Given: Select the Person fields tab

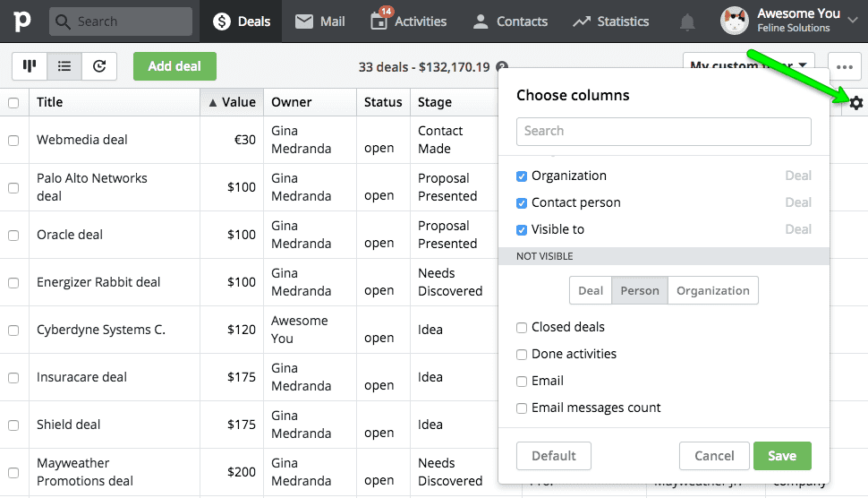Looking at the screenshot, I should [640, 290].
